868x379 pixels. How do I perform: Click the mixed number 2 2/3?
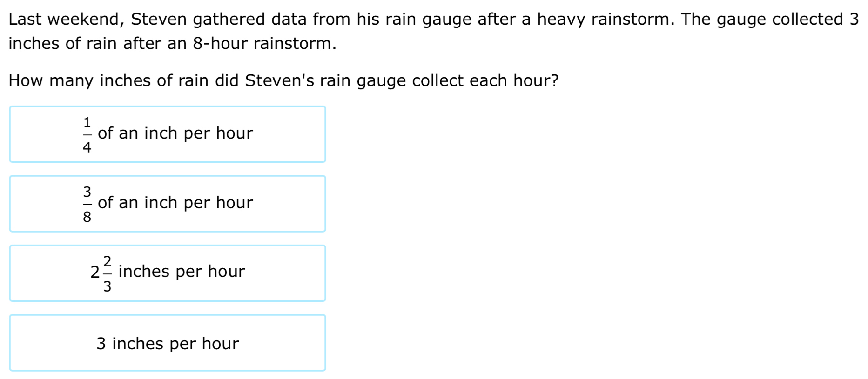[102, 273]
